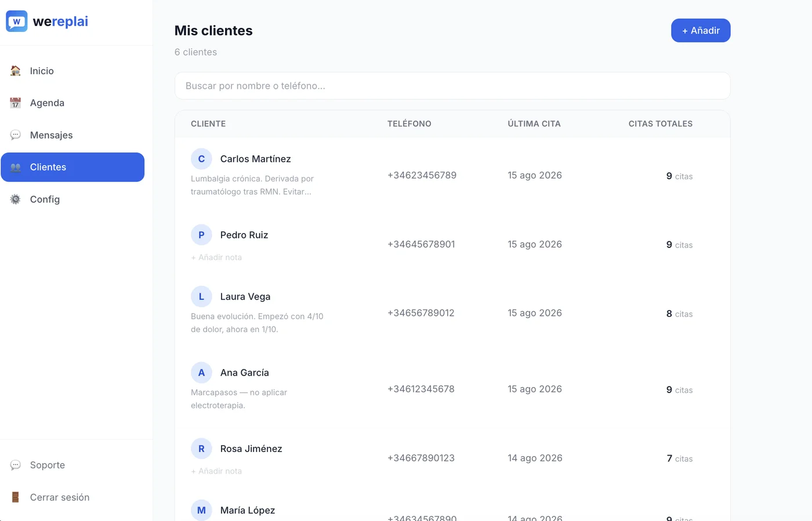Click the 6 clientes subtitle
This screenshot has height=521, width=812.
coord(195,52)
